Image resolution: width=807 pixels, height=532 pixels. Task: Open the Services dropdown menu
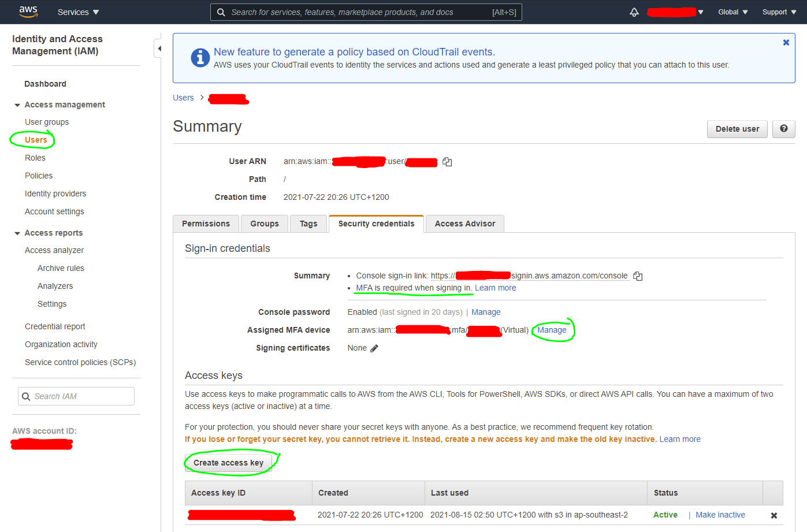click(78, 12)
